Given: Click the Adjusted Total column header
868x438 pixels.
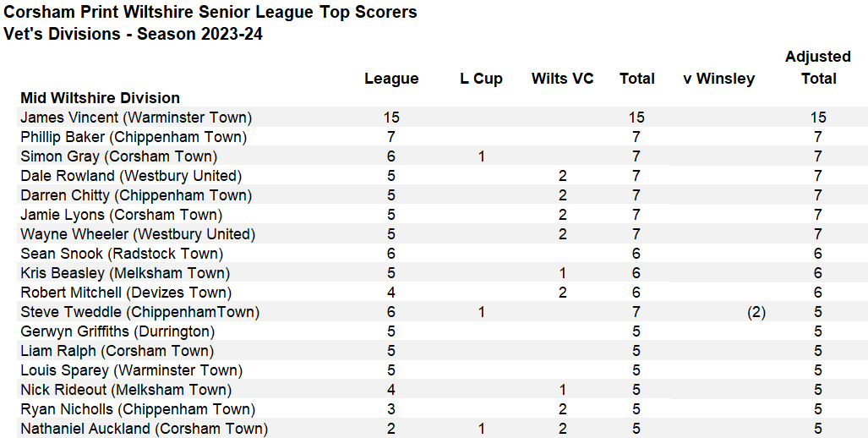Looking at the screenshot, I should coord(817,68).
